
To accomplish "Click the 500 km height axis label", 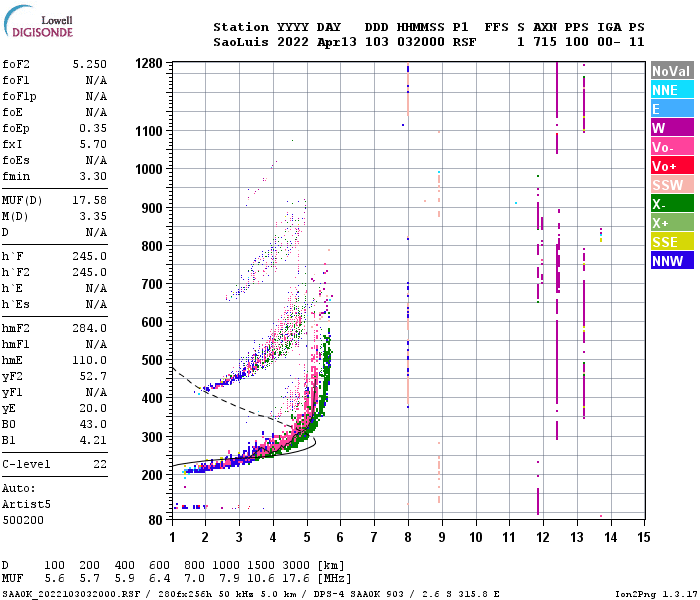I will click(x=152, y=360).
